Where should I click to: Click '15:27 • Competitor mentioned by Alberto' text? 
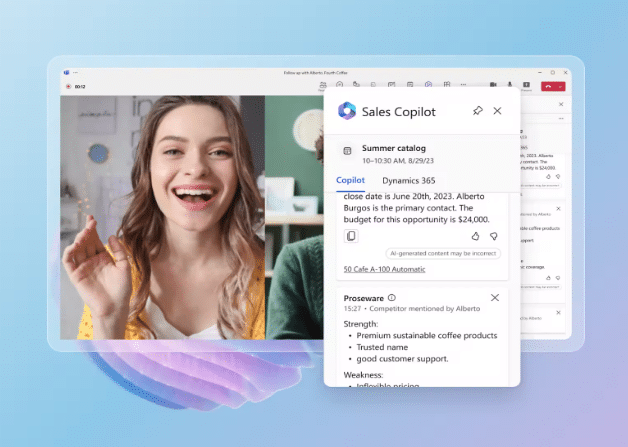412,309
